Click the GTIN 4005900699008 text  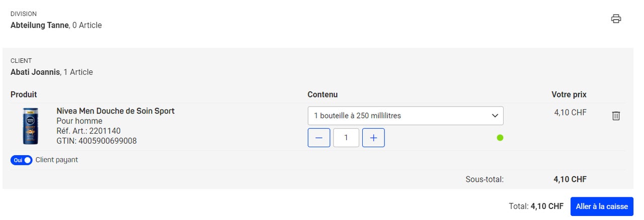point(97,141)
